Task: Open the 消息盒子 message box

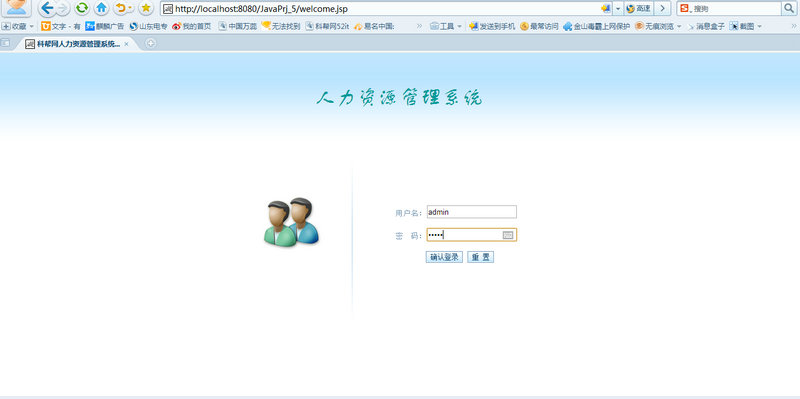Action: pyautogui.click(x=706, y=26)
